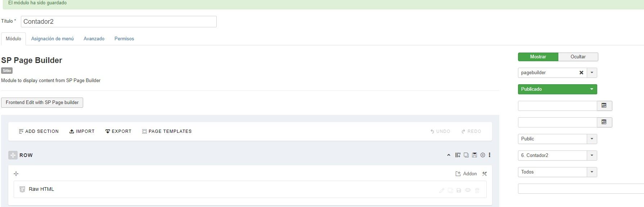Viewport: 644px width, 207px height.
Task: Duplicate the row with copy icon
Action: (x=466, y=155)
